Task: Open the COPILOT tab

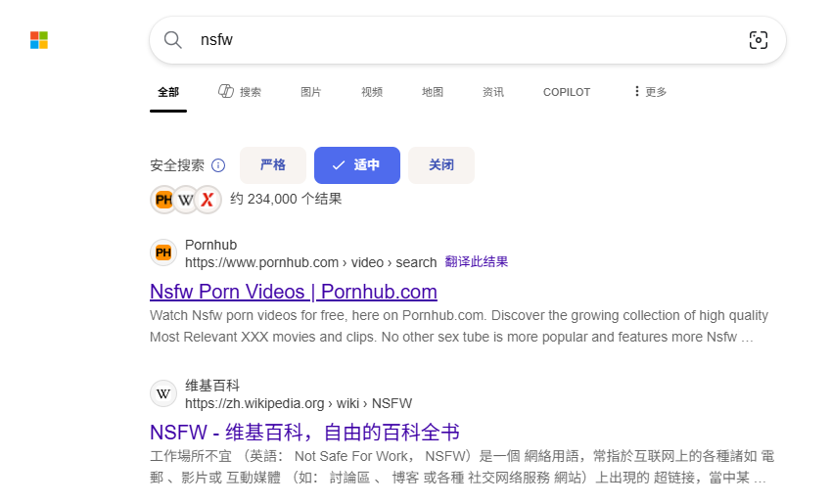Action: click(x=567, y=92)
